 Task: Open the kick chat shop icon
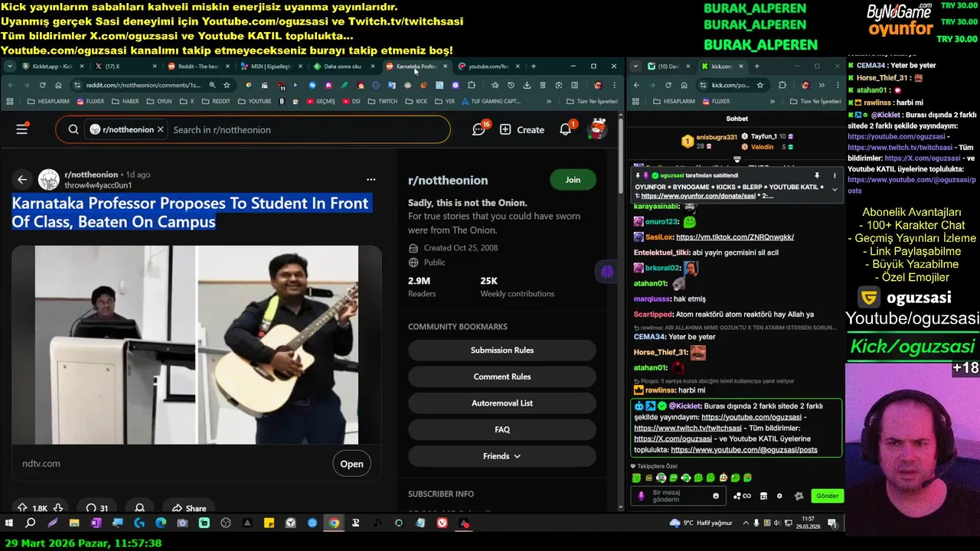pos(763,496)
